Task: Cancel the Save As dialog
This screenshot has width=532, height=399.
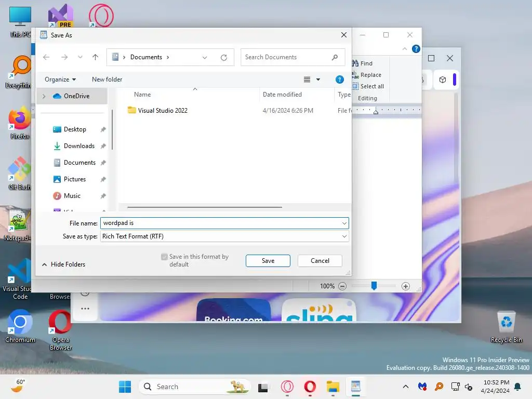Action: tap(320, 261)
